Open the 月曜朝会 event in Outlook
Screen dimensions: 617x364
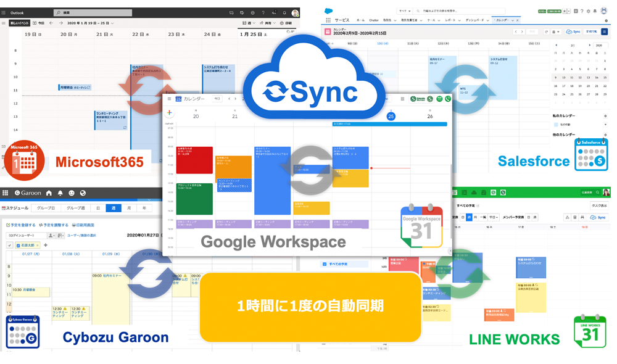(x=75, y=88)
